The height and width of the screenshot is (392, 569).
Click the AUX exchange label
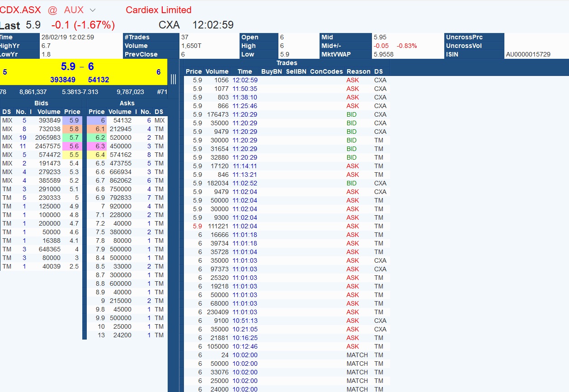(74, 10)
